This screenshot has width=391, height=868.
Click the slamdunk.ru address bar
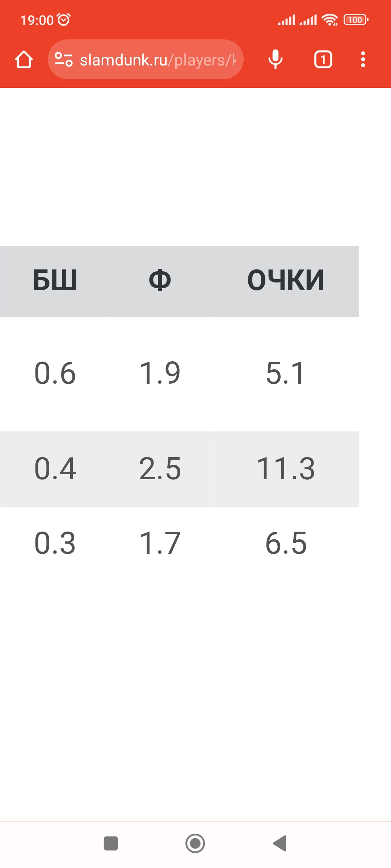tap(146, 59)
